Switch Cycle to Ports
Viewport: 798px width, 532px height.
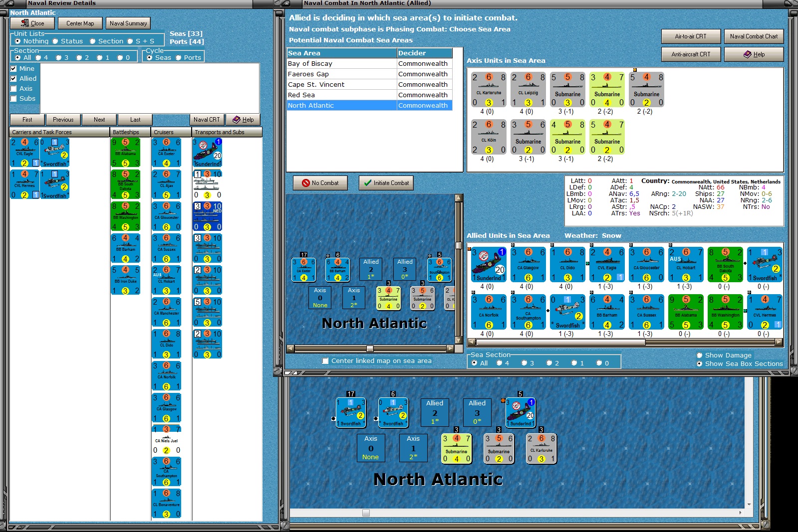tap(178, 58)
